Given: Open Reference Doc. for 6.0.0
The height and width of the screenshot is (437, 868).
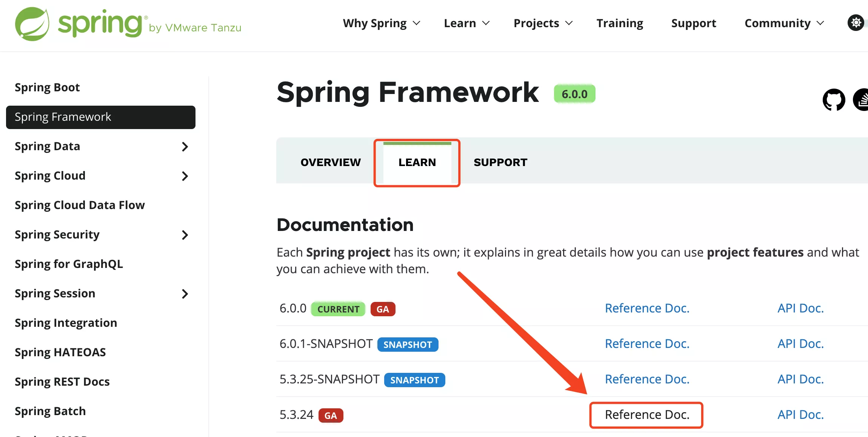Looking at the screenshot, I should click(647, 308).
